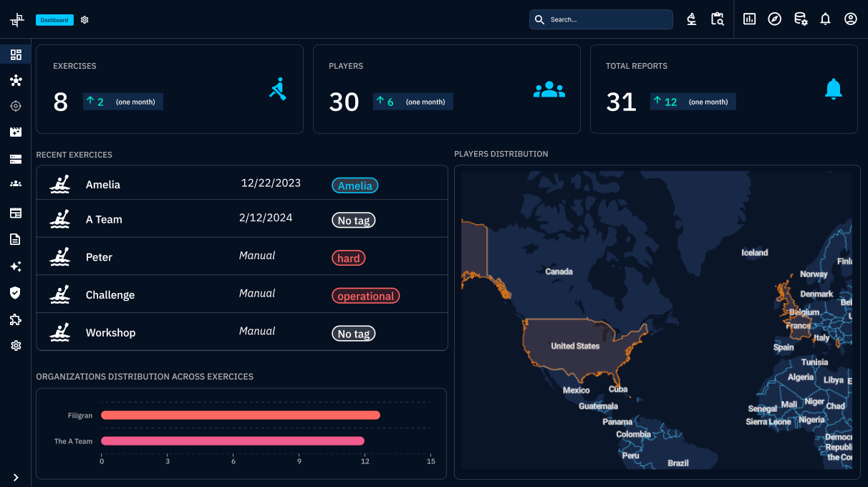Image resolution: width=868 pixels, height=487 pixels.
Task: Click the sparkles icon in left sidebar
Action: 16,266
